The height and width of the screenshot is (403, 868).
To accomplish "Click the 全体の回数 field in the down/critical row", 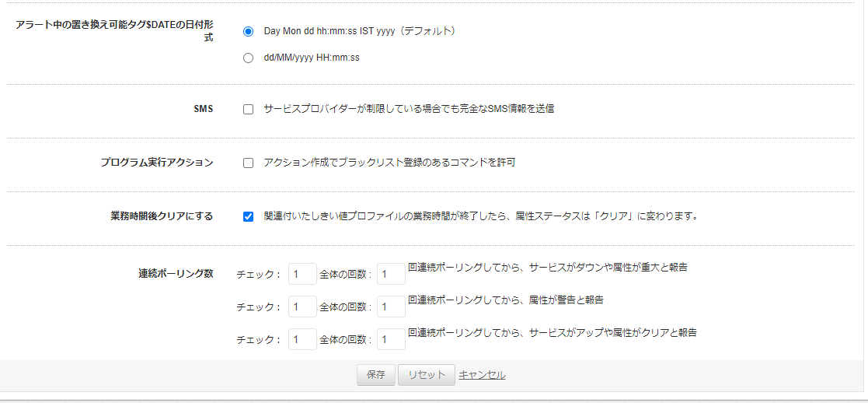I will pos(391,274).
